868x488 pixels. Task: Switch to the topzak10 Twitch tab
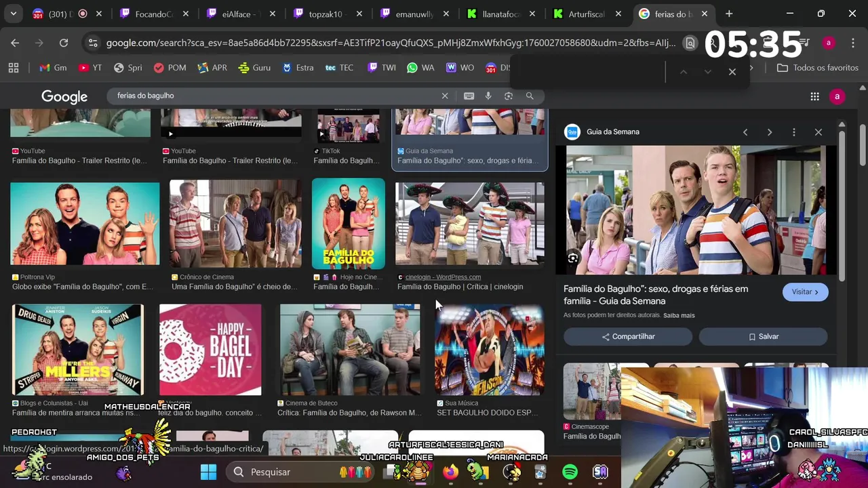click(329, 14)
